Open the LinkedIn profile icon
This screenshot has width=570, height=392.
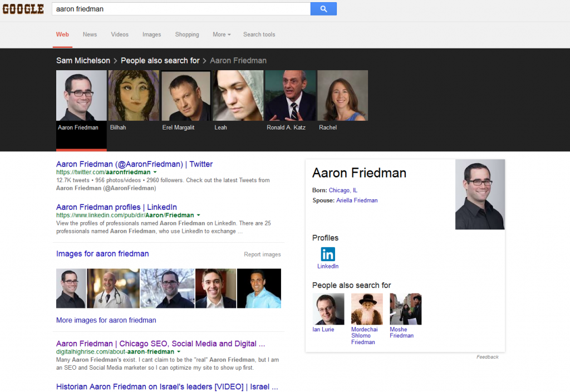coord(328,254)
